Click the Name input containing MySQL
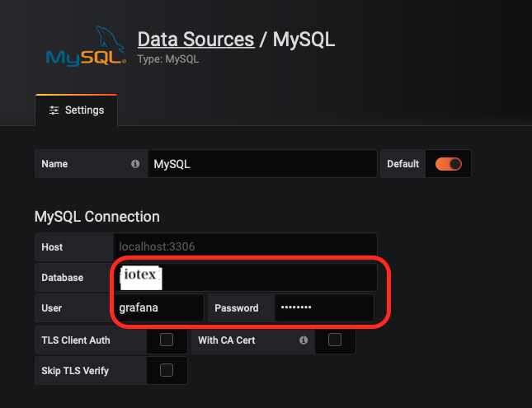The width and height of the screenshot is (532, 408). pos(261,164)
